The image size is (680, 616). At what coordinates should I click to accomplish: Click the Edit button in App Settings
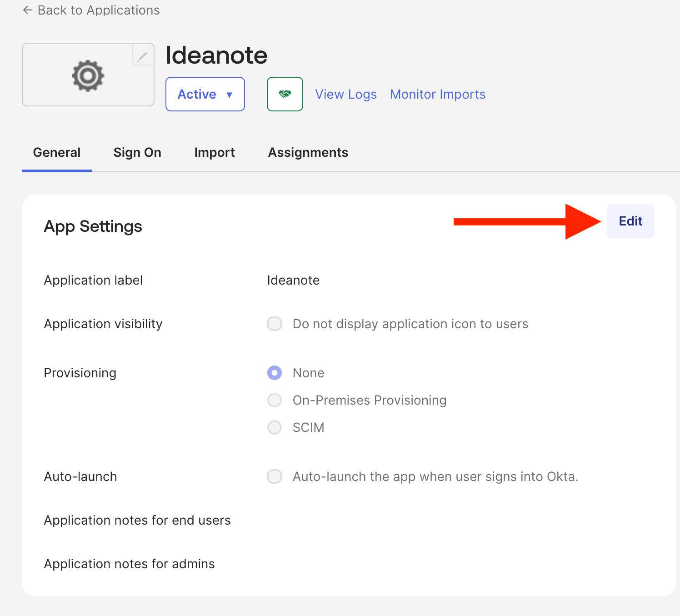[x=630, y=221]
